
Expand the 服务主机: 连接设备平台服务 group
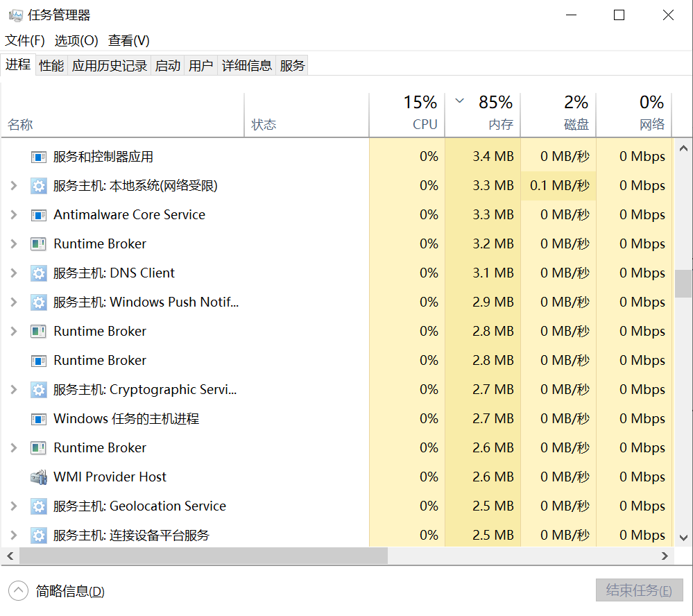pyautogui.click(x=14, y=536)
